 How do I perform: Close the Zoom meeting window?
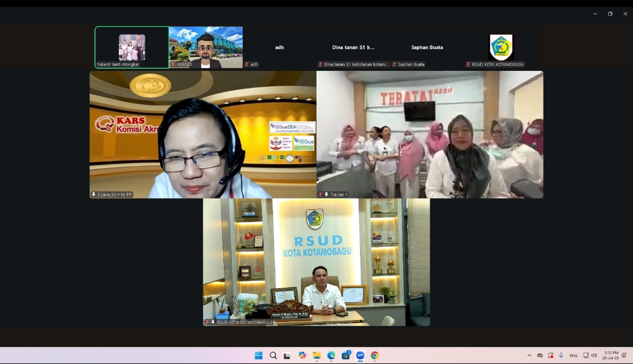click(625, 13)
